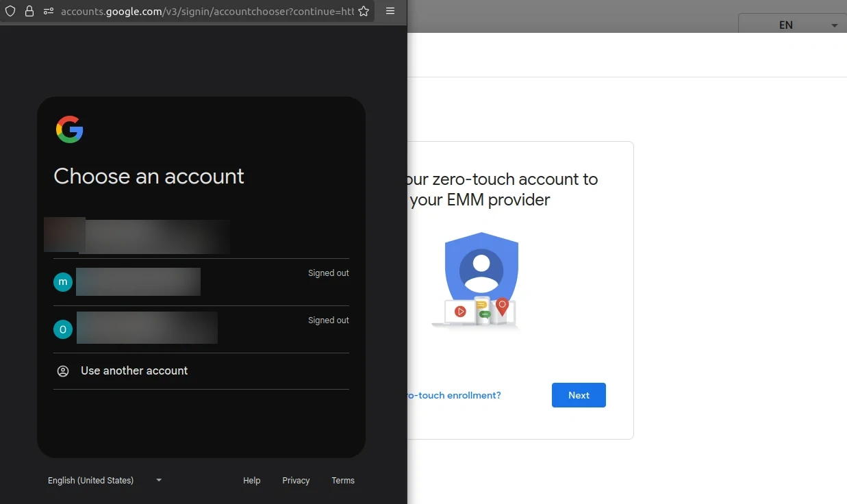The width and height of the screenshot is (847, 504).
Task: Click inside the browser address bar
Action: [205, 11]
